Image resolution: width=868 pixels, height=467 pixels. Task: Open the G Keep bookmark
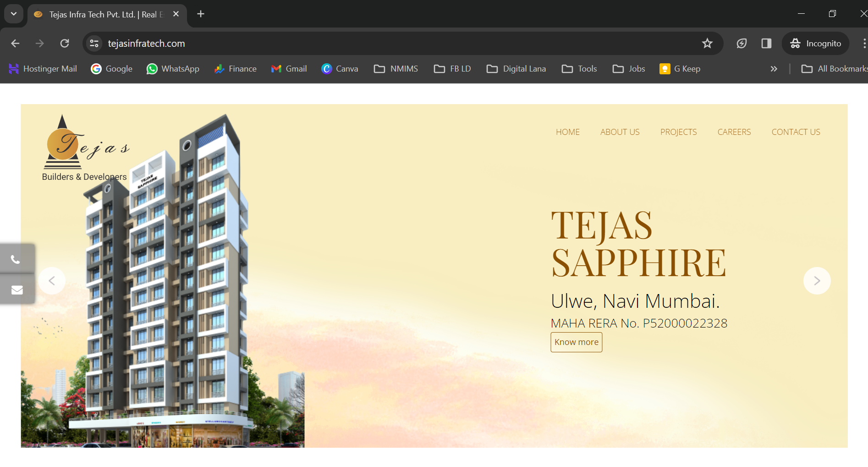pos(680,69)
